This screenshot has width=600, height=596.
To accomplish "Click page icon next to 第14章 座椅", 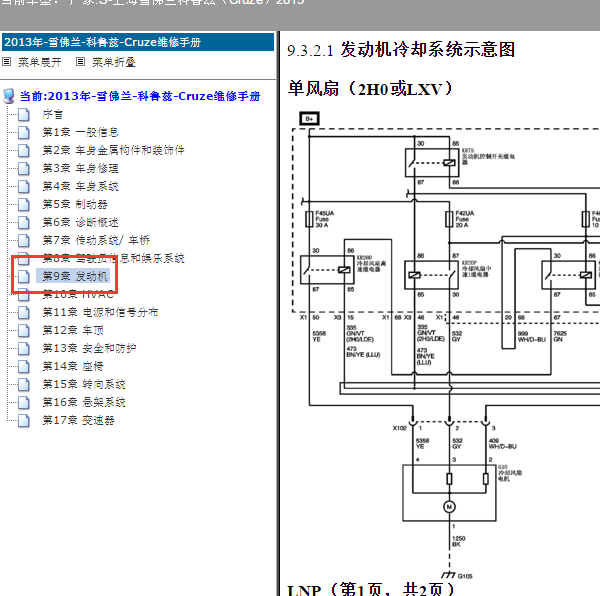I will (24, 366).
